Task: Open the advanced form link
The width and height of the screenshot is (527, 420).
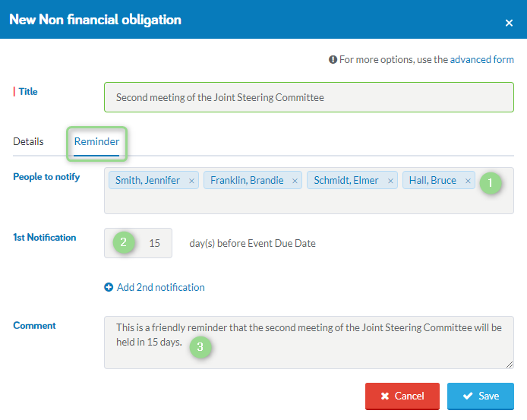Action: tap(481, 59)
